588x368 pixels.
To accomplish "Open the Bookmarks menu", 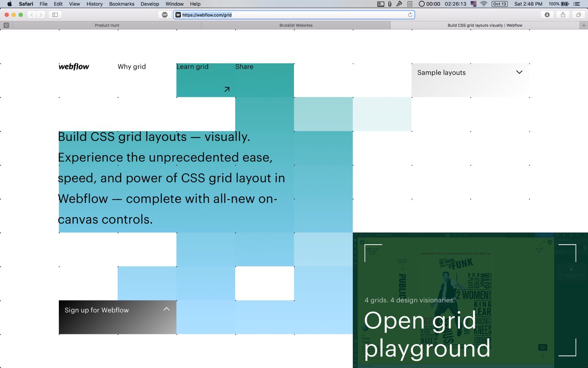I will point(122,4).
